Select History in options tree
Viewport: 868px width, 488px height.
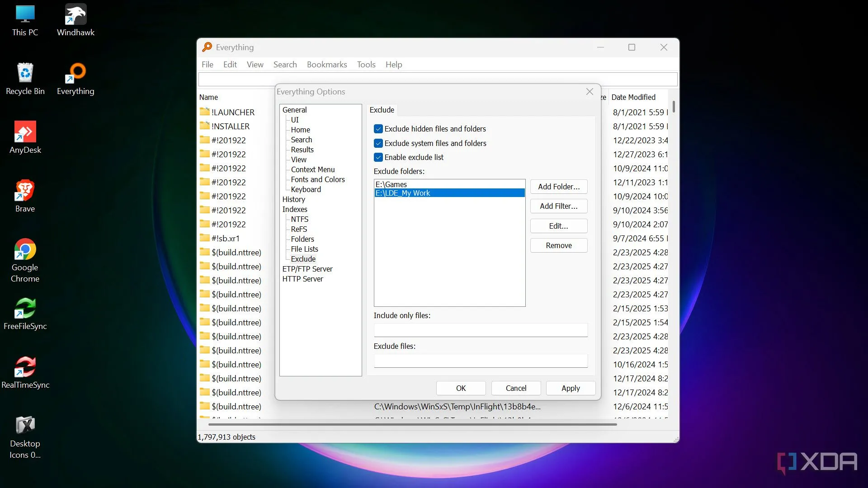[x=293, y=199]
